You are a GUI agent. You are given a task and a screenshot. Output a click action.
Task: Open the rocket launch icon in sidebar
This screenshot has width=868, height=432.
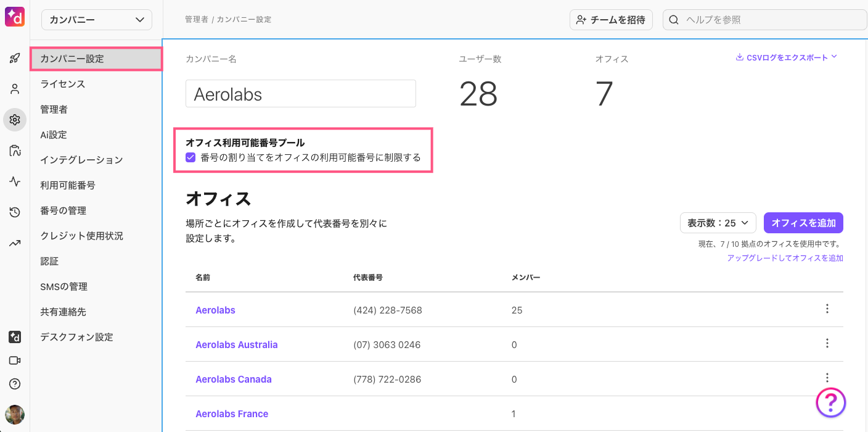(15, 58)
